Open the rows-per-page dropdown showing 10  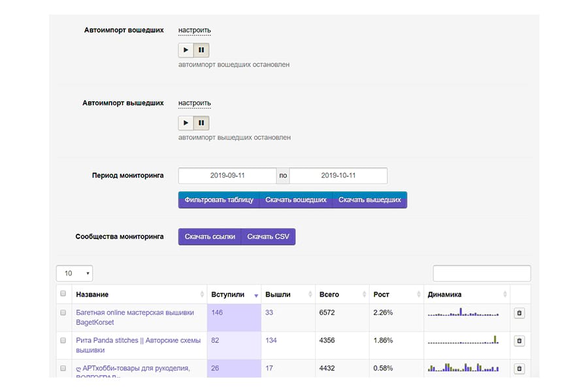(x=74, y=274)
